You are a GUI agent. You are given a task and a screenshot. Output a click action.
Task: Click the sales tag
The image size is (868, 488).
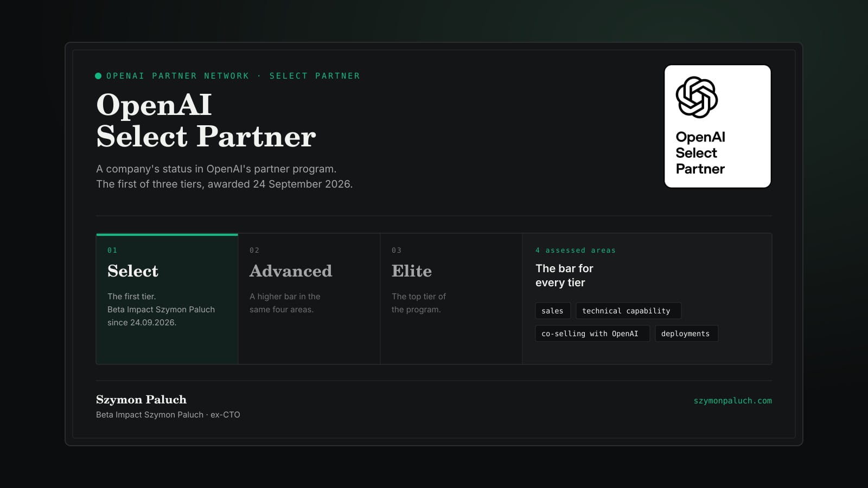(552, 311)
